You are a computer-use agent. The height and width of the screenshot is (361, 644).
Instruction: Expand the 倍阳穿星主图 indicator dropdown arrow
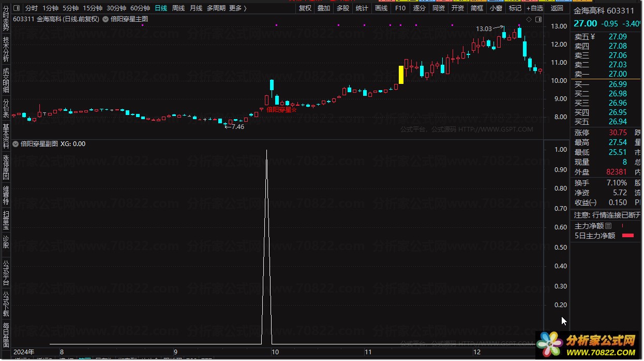click(106, 19)
